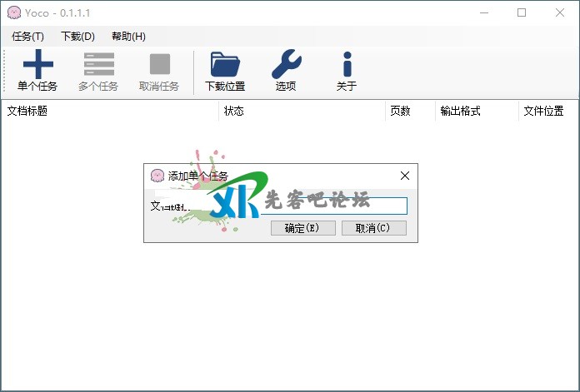Click the Yoco app icon in title bar
Viewport: 580px width, 392px height.
click(13, 12)
